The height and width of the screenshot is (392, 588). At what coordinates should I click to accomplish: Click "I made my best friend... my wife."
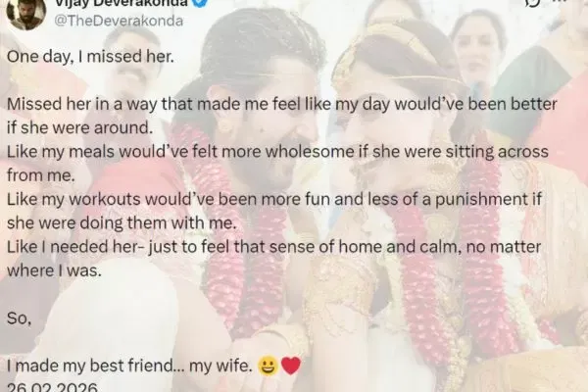129,365
